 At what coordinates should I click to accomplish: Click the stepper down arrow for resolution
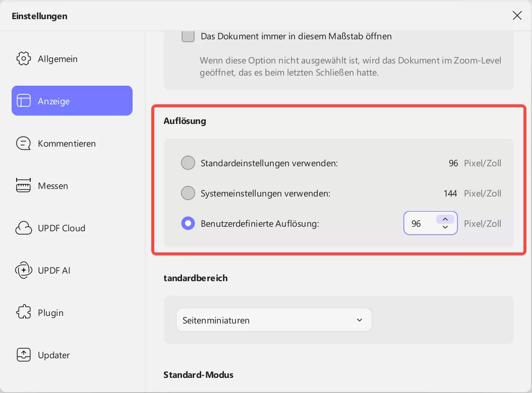(445, 228)
